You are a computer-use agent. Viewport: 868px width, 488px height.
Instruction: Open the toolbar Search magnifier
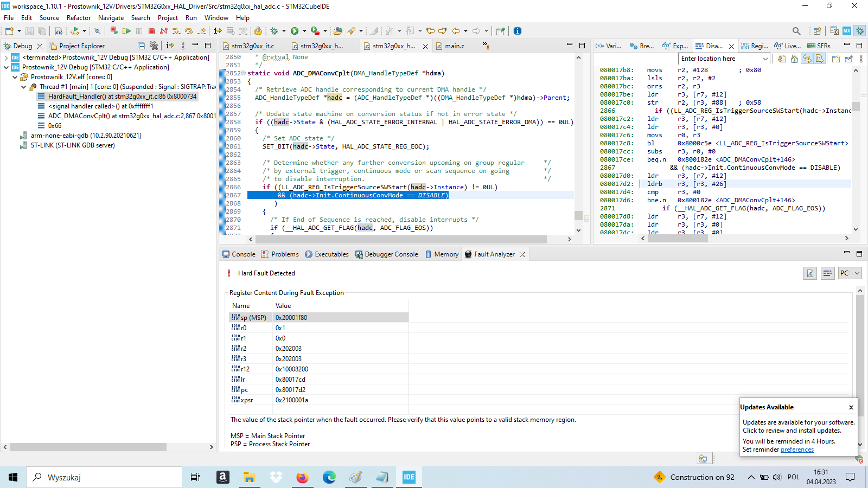coord(796,31)
